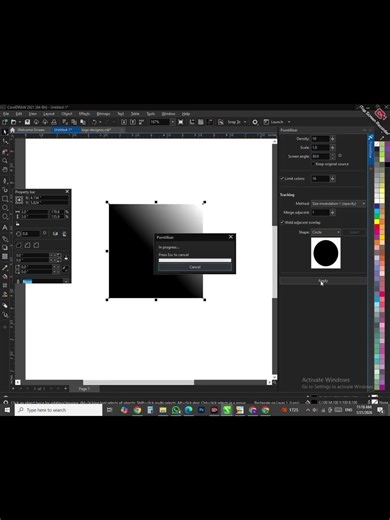390x520 pixels.
Task: Open the Method dropdown in Pointillizer
Action: click(338, 203)
